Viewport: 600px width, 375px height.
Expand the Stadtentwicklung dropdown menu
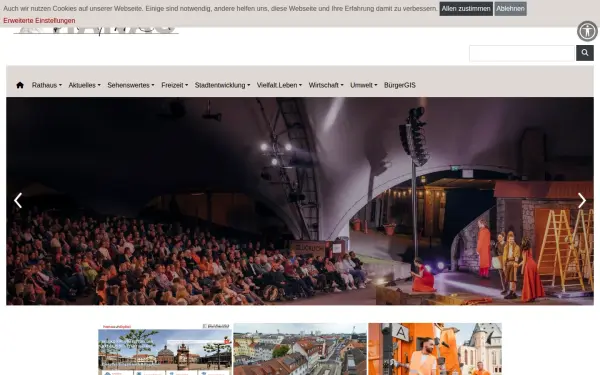pyautogui.click(x=222, y=85)
